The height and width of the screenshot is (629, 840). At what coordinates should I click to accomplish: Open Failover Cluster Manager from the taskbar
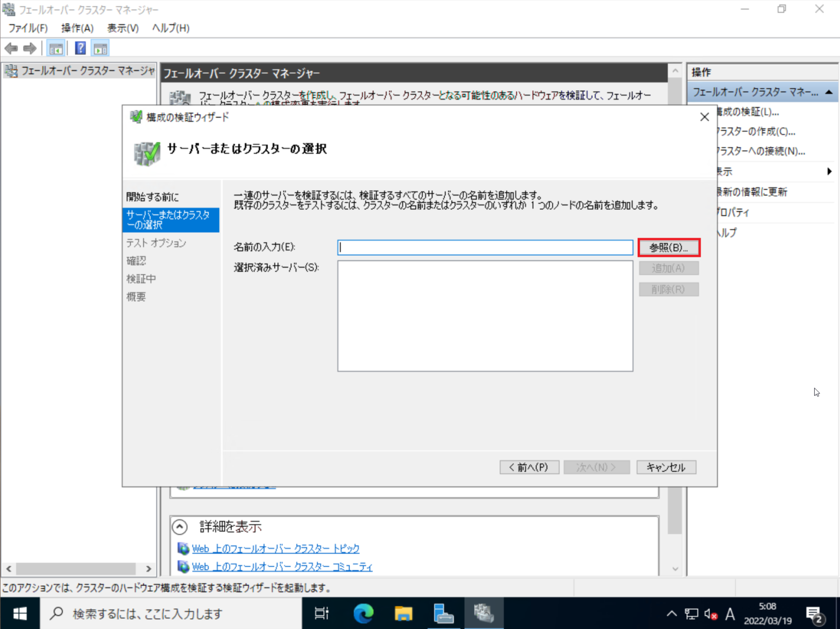(483, 613)
